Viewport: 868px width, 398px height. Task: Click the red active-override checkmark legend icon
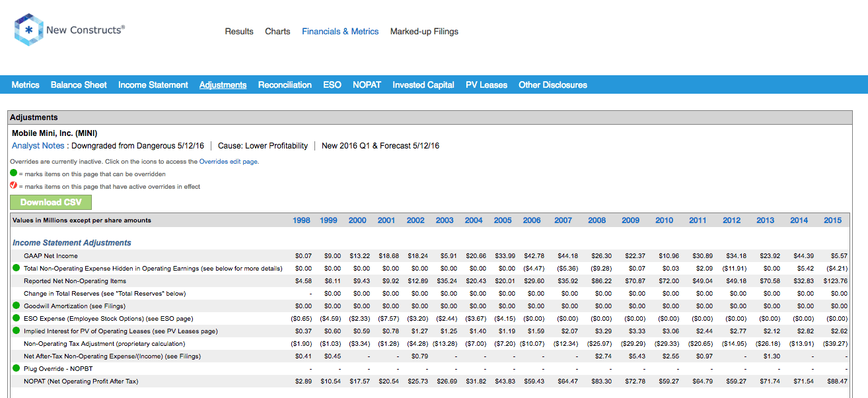(13, 186)
